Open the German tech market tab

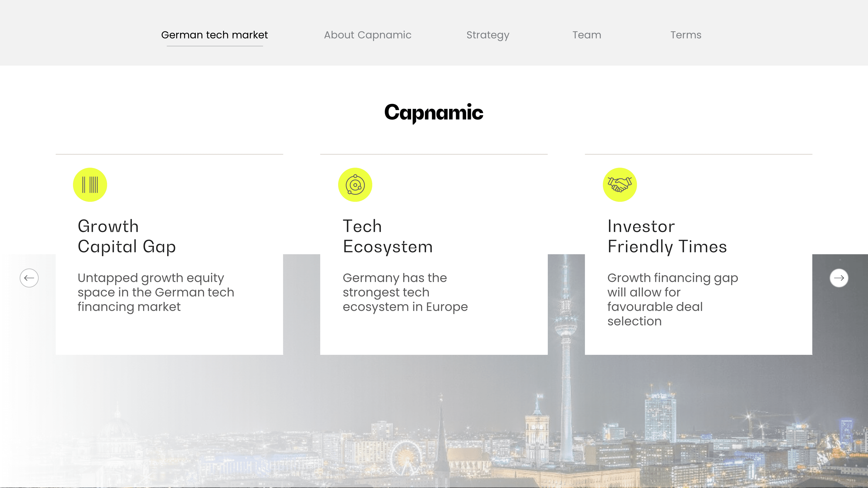pyautogui.click(x=214, y=35)
